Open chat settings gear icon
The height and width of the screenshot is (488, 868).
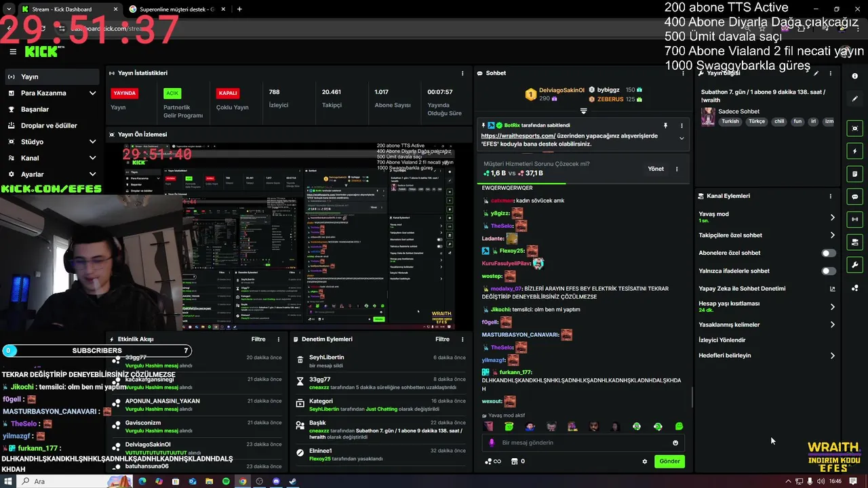point(644,462)
